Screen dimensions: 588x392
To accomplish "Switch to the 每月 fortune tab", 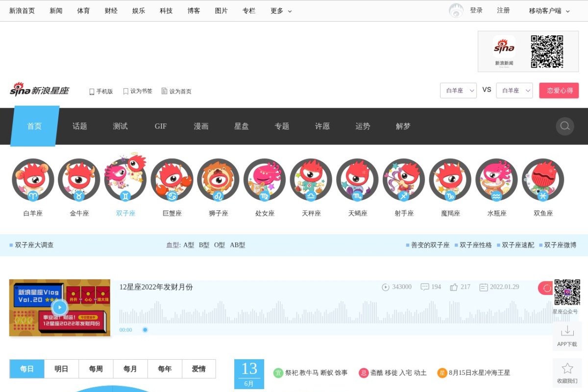I will coord(130,369).
